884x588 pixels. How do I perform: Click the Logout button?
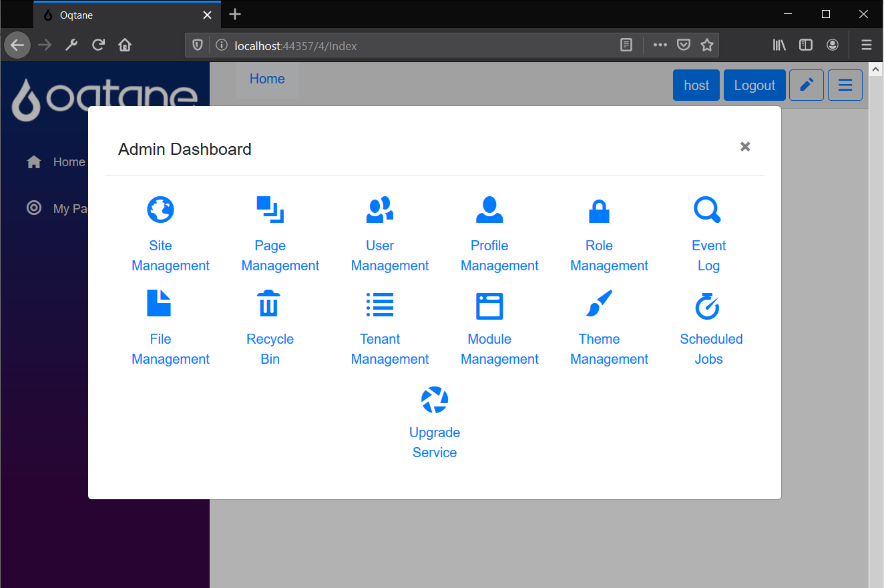tap(754, 85)
